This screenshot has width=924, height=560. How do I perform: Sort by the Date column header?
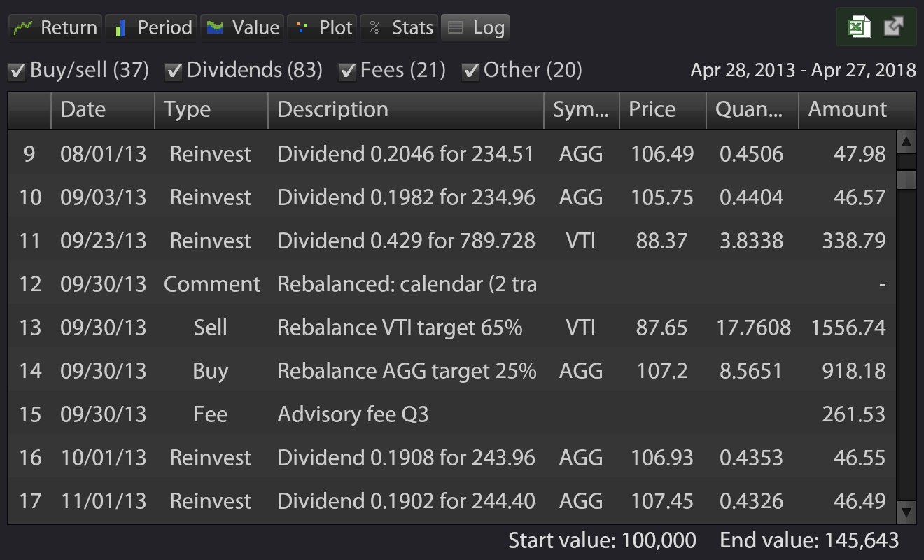[103, 110]
